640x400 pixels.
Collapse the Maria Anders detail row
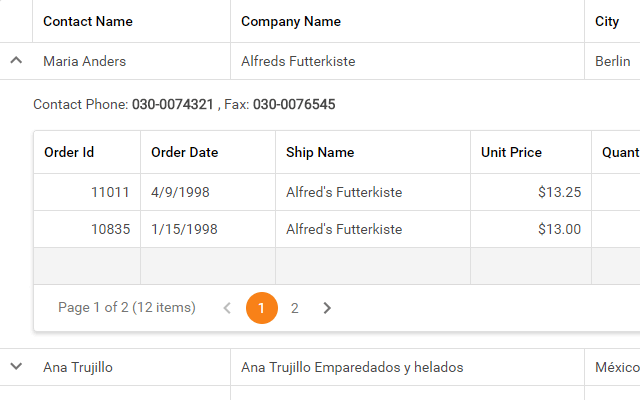[16, 61]
